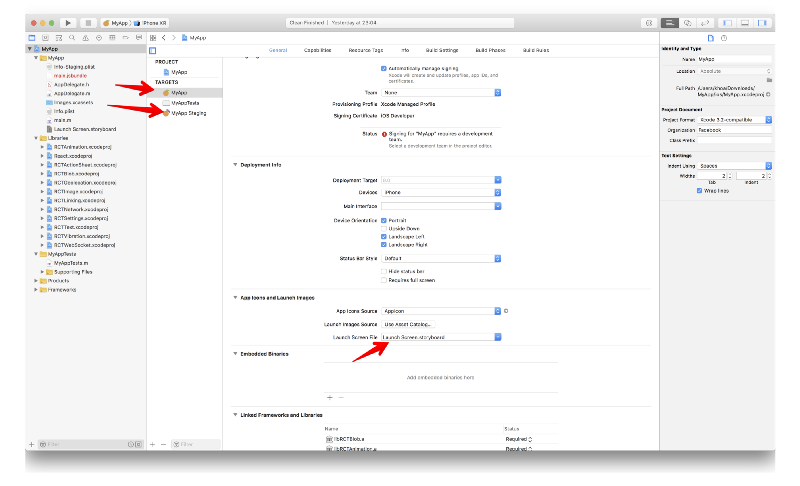Toggle the project and targets list sidebar icon
800x486 pixels.
tap(153, 50)
